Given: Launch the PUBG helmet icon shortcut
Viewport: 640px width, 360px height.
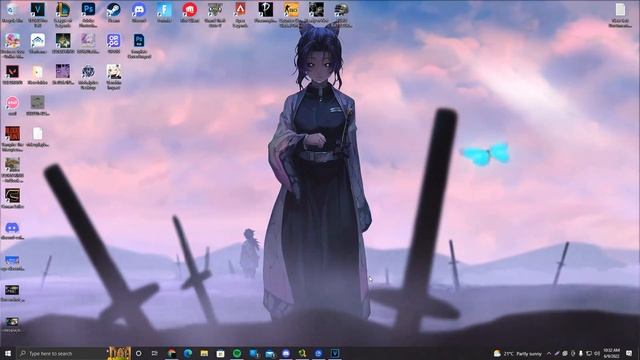Looking at the screenshot, I should [x=341, y=15].
